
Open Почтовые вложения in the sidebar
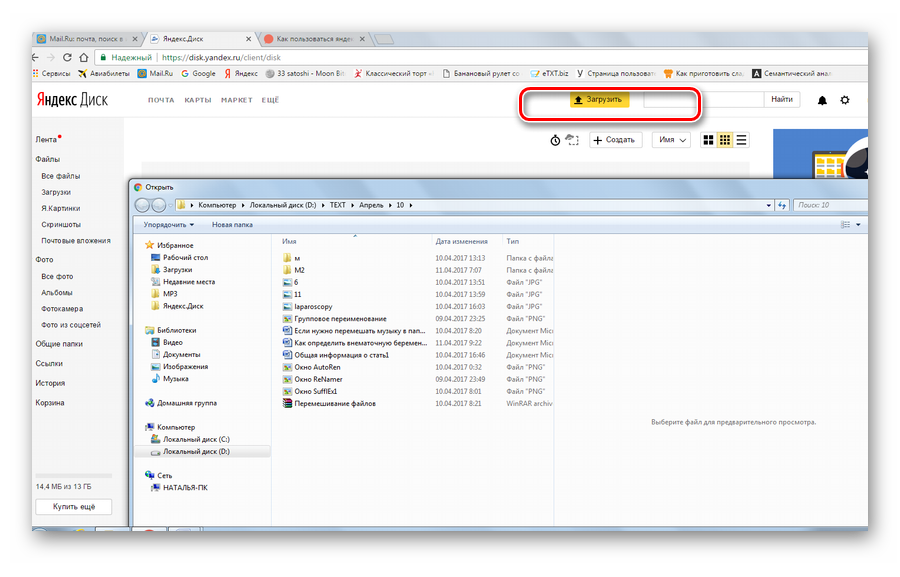(x=76, y=241)
